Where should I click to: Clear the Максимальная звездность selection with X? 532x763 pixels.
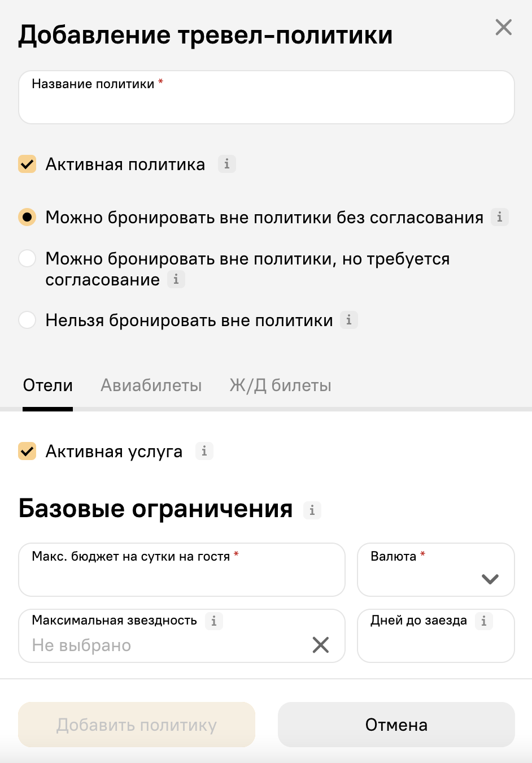pyautogui.click(x=321, y=645)
